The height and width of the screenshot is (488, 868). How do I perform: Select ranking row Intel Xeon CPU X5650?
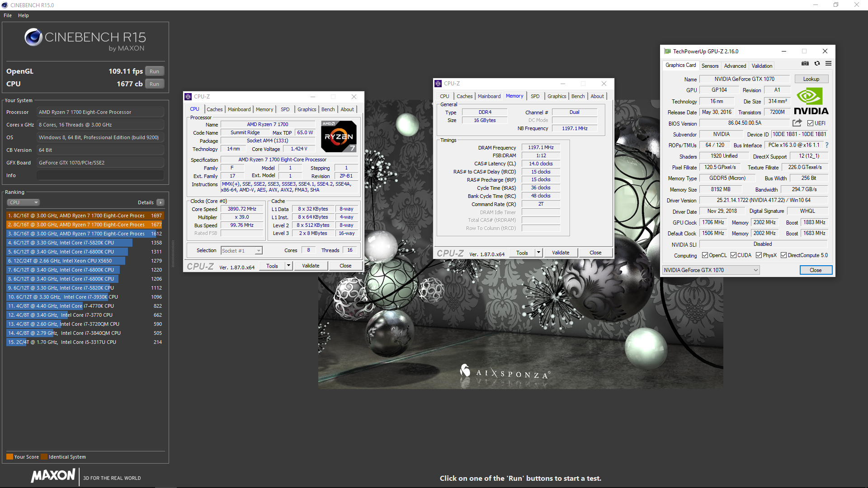[x=85, y=261]
